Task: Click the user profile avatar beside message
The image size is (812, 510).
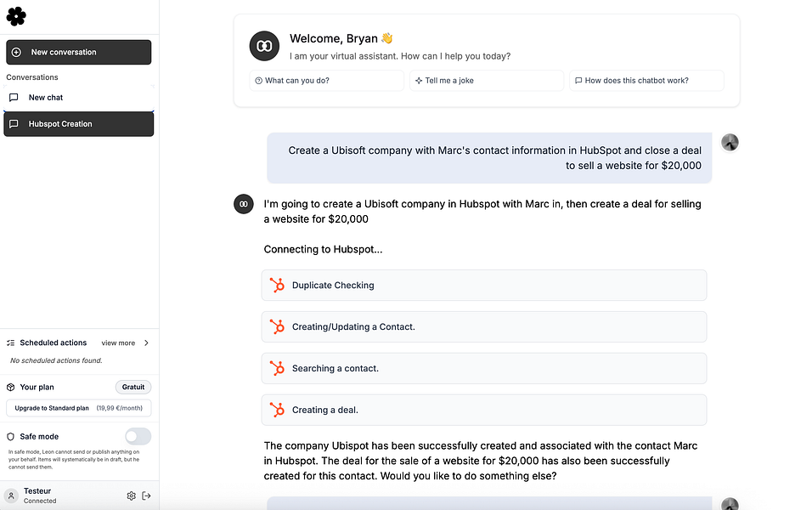Action: coord(730,142)
